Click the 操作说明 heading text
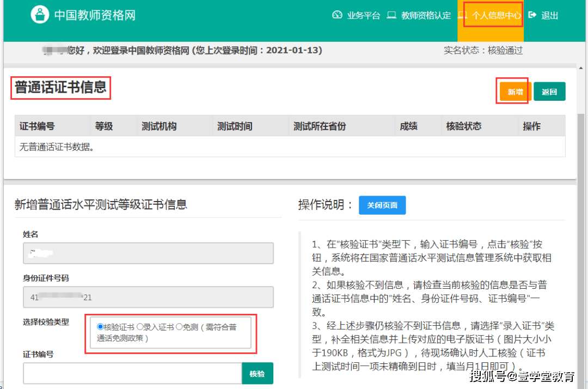The width and height of the screenshot is (588, 389). pos(325,204)
